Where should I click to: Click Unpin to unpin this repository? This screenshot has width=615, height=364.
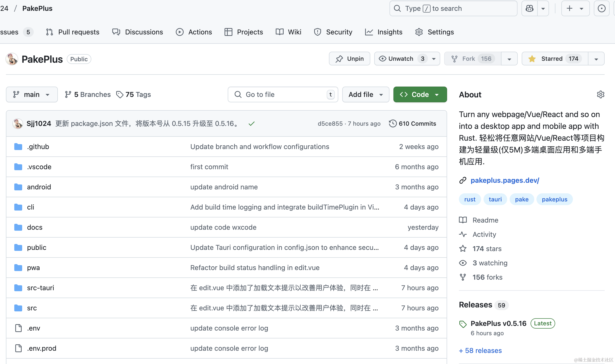click(x=349, y=59)
